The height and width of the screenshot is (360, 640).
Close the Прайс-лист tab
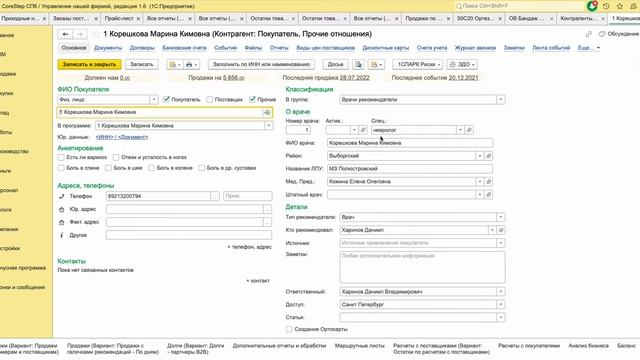(x=138, y=19)
